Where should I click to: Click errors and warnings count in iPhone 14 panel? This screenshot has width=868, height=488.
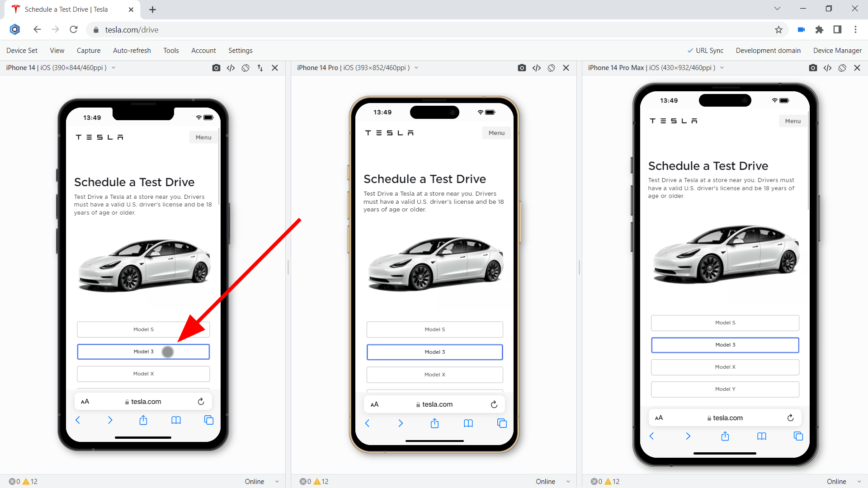tap(23, 482)
